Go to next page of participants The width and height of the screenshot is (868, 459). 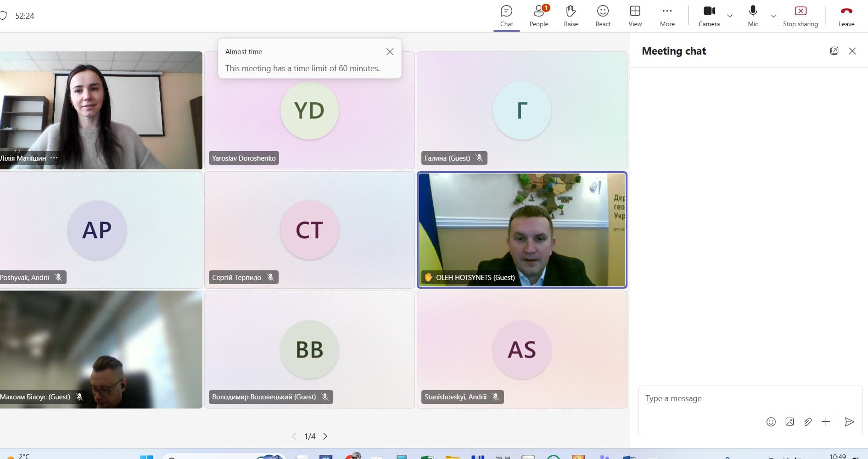pyautogui.click(x=325, y=437)
